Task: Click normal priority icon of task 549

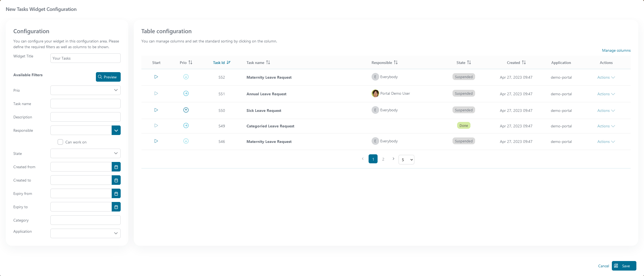Action: coord(186,125)
